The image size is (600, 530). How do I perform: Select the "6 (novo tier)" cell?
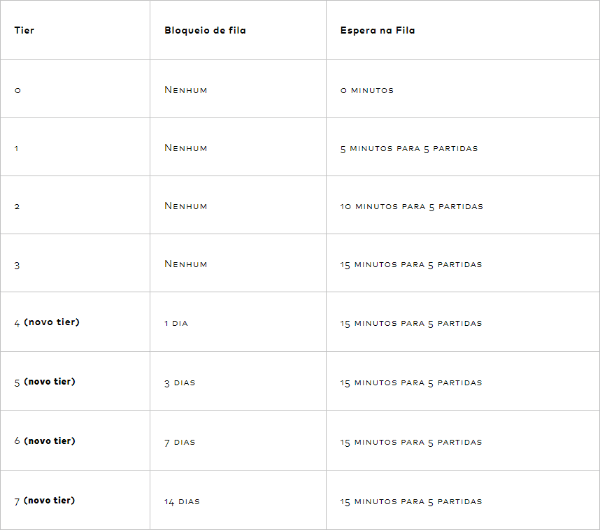(x=47, y=440)
